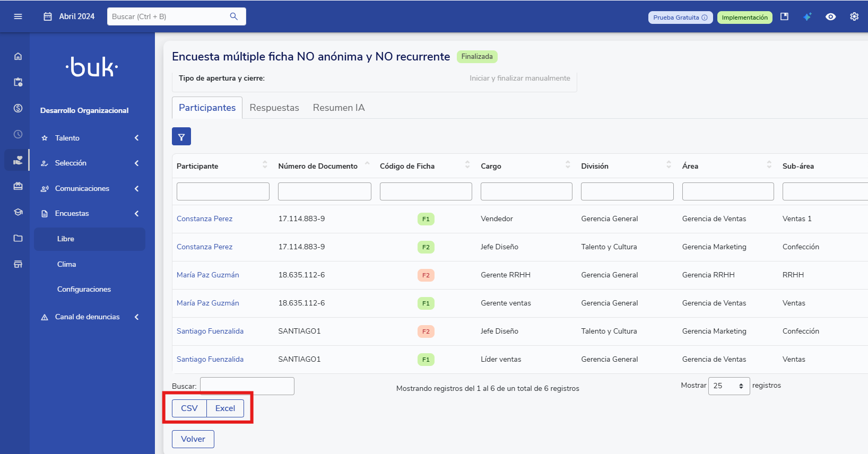The height and width of the screenshot is (454, 868).
Task: Sort table by Participante column
Action: pos(264,165)
